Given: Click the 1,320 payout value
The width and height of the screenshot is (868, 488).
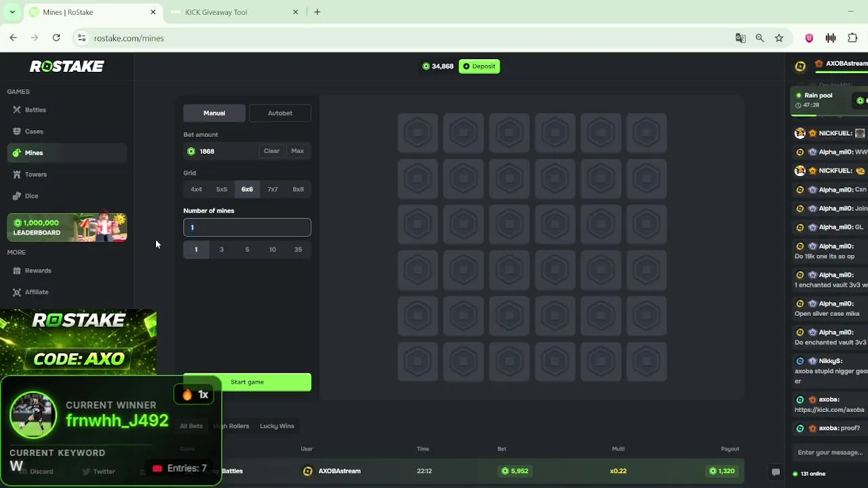Looking at the screenshot, I should pyautogui.click(x=722, y=471).
